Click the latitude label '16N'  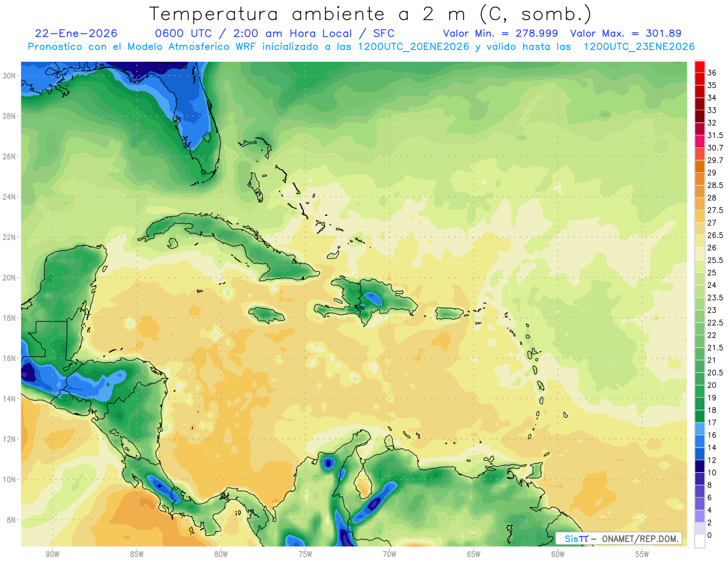[10, 358]
